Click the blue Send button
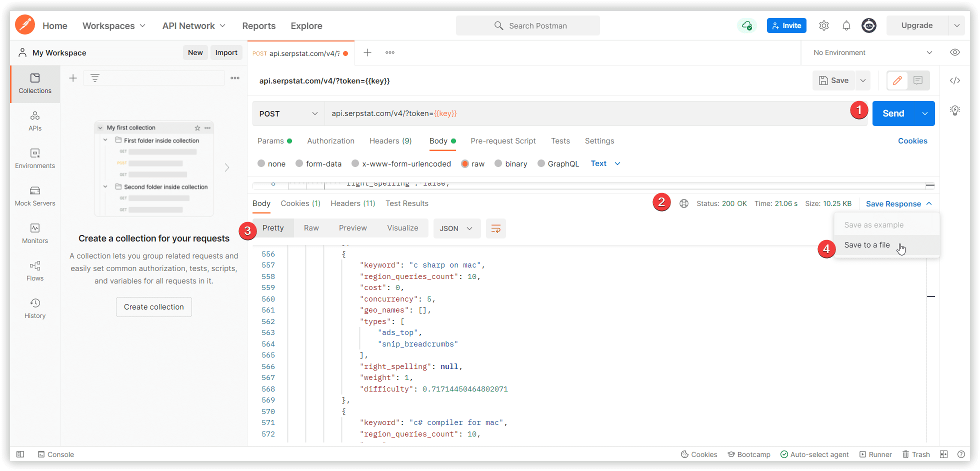 point(893,113)
